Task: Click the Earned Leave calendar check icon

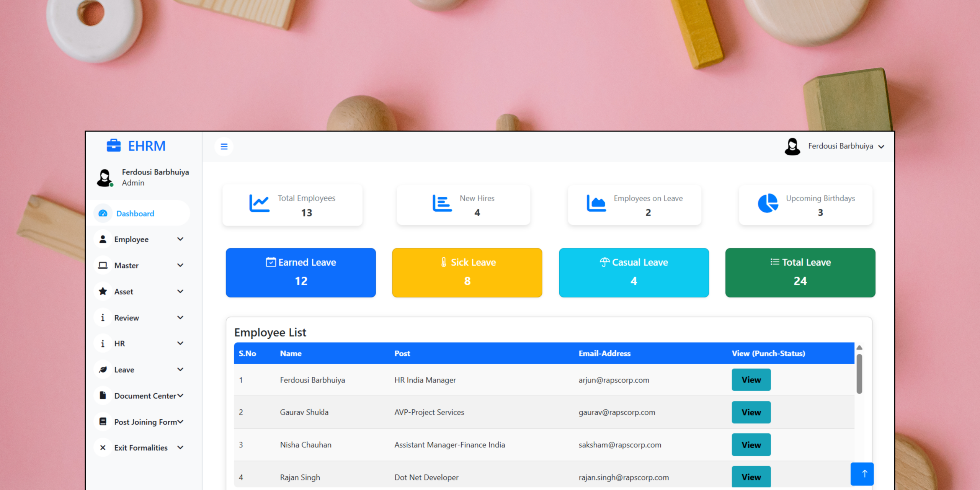Action: [x=271, y=262]
